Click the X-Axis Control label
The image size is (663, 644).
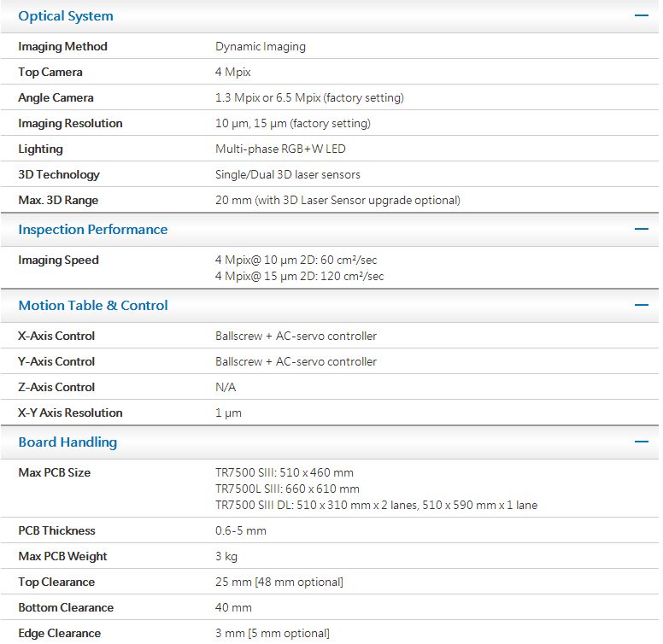pos(56,336)
